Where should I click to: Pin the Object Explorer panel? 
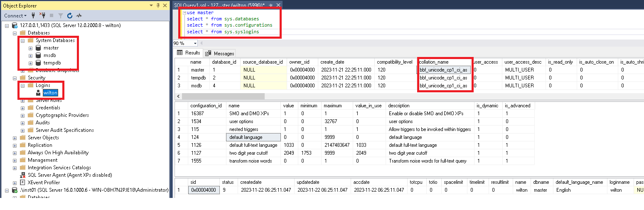(158, 5)
